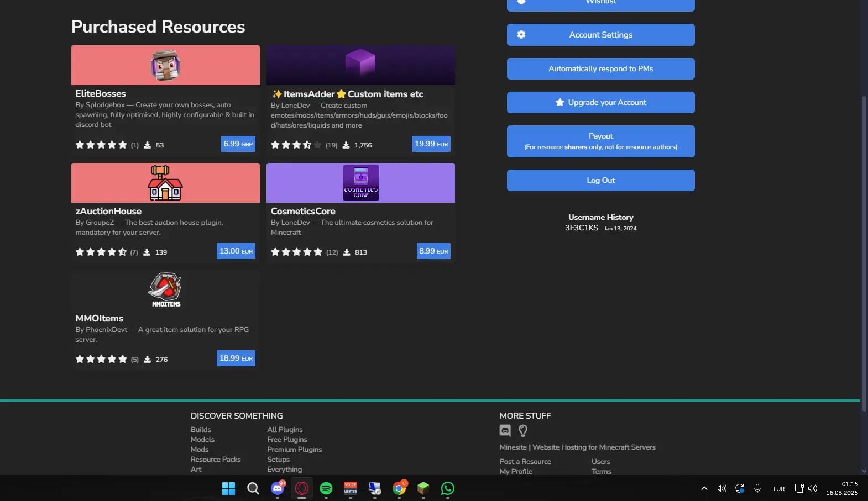
Task: Open Voicemeeter from the taskbar
Action: tap(351, 488)
